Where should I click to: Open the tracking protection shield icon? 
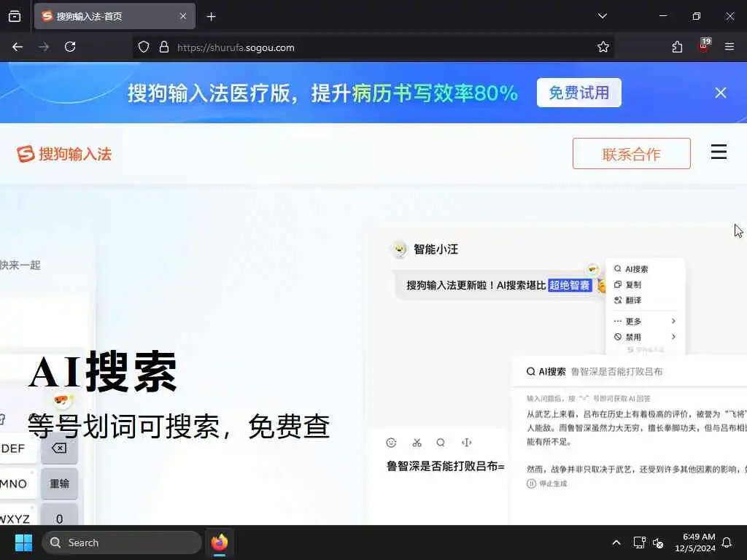144,47
